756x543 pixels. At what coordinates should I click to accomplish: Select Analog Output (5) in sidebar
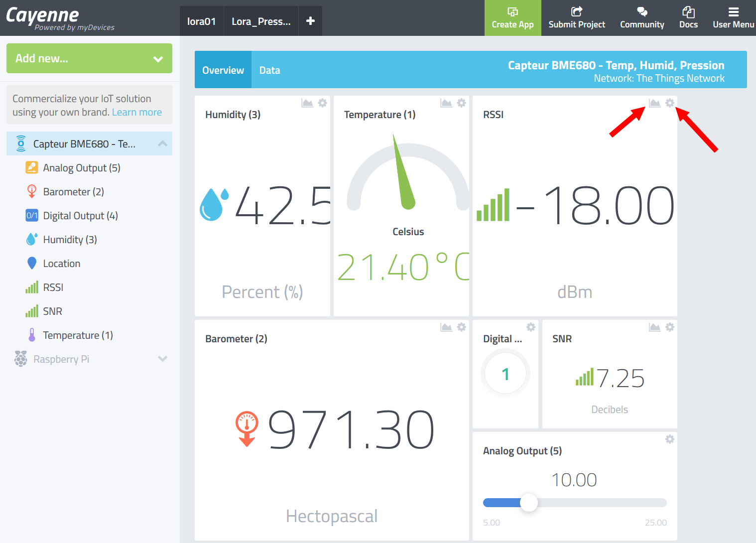82,168
